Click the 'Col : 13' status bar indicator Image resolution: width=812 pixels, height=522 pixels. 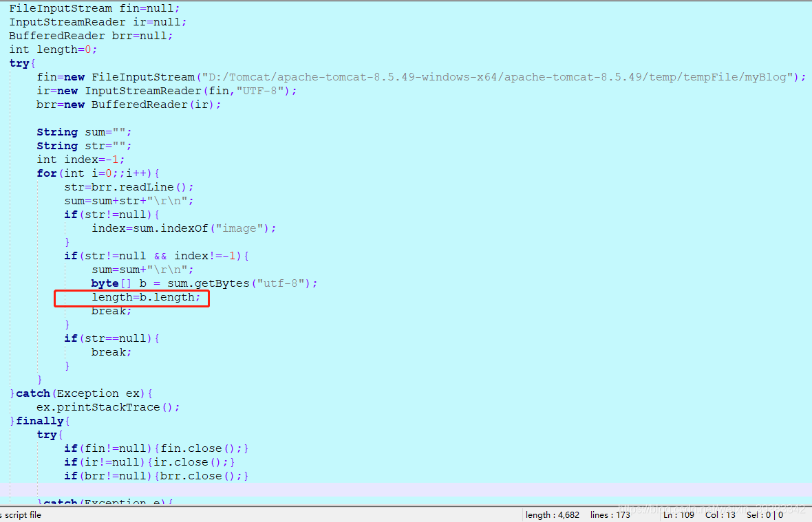pyautogui.click(x=720, y=514)
